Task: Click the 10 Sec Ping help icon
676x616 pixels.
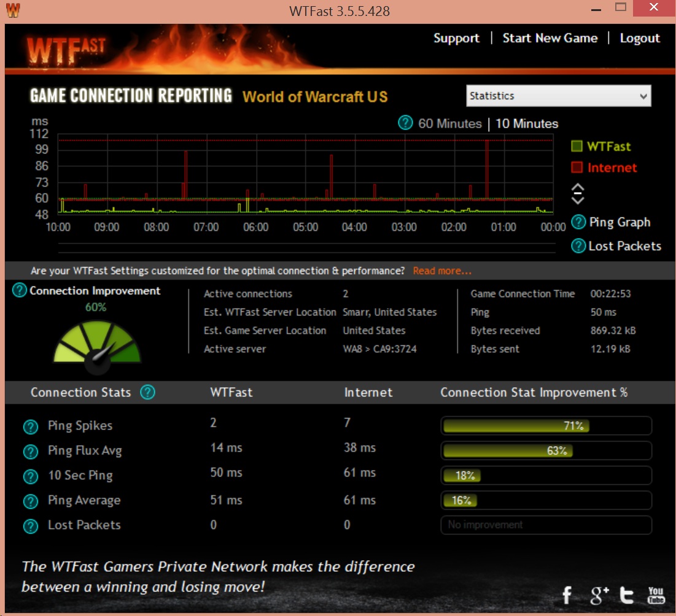Action: 31,477
